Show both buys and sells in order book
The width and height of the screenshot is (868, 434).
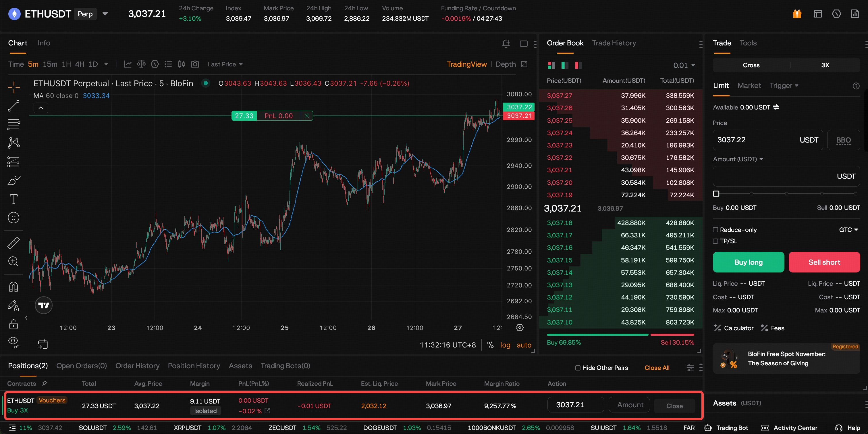(x=551, y=65)
